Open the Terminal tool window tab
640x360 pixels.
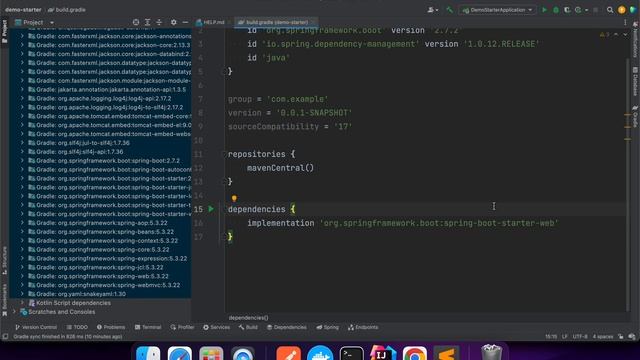[148, 327]
